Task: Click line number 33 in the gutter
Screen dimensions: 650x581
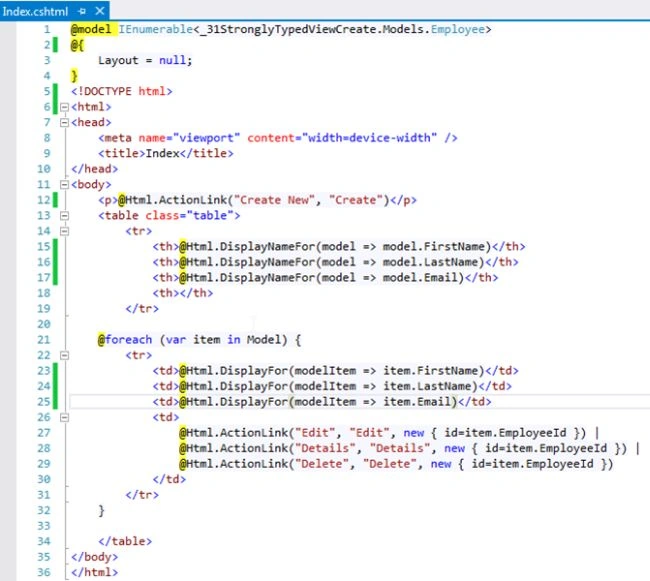Action: click(44, 526)
